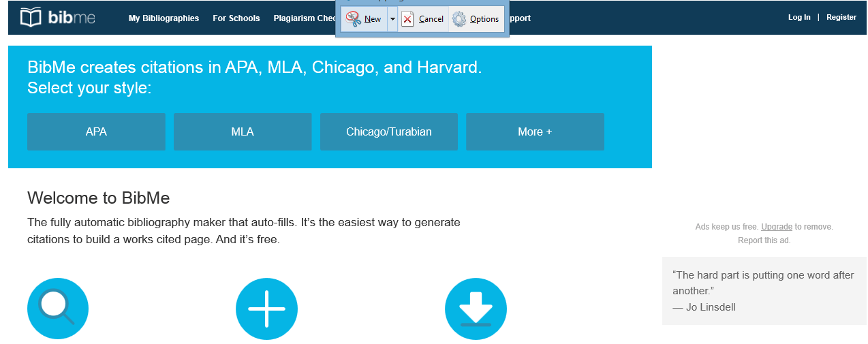Click the blue download arrow icon
This screenshot has height=344, width=868.
[x=476, y=309]
